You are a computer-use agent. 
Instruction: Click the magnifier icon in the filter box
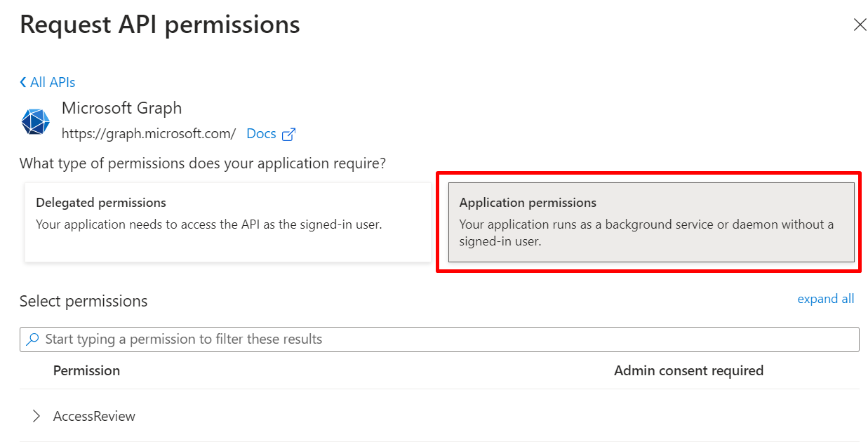coord(32,339)
